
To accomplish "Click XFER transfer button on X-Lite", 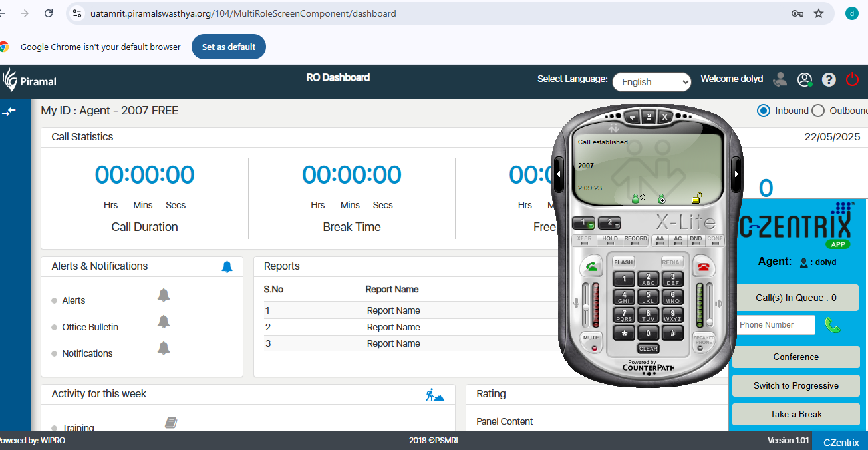I will click(584, 241).
